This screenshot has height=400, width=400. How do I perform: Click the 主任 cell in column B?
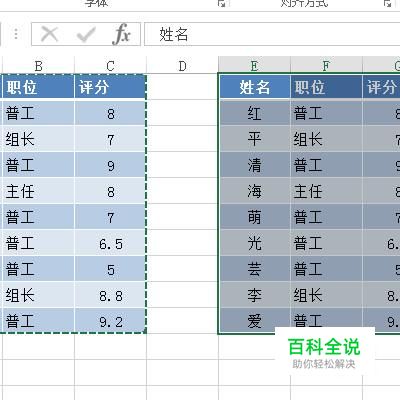pos(38,191)
